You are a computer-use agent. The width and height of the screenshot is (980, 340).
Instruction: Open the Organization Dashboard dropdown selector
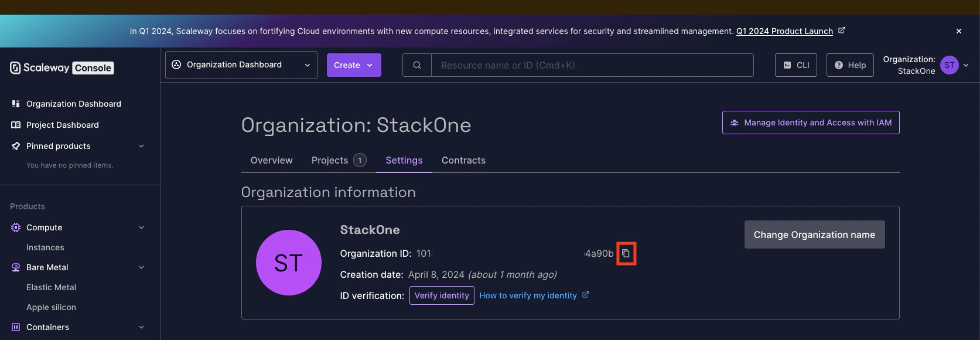point(241,65)
